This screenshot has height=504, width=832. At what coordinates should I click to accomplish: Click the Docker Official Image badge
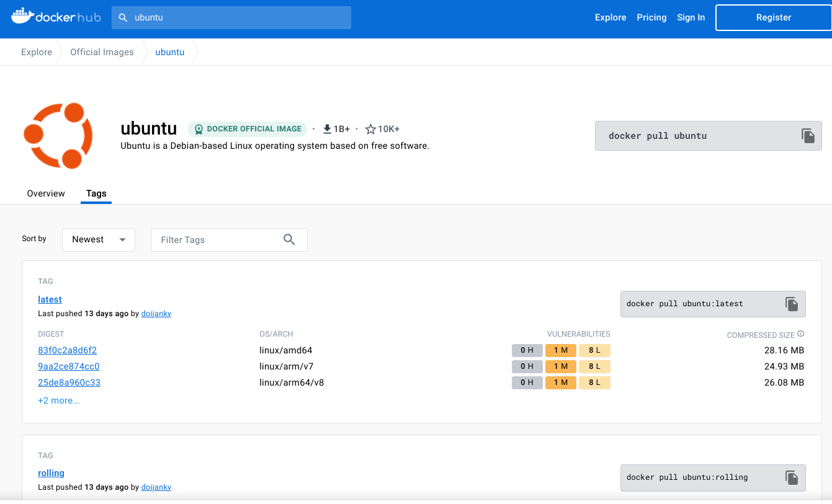(248, 129)
